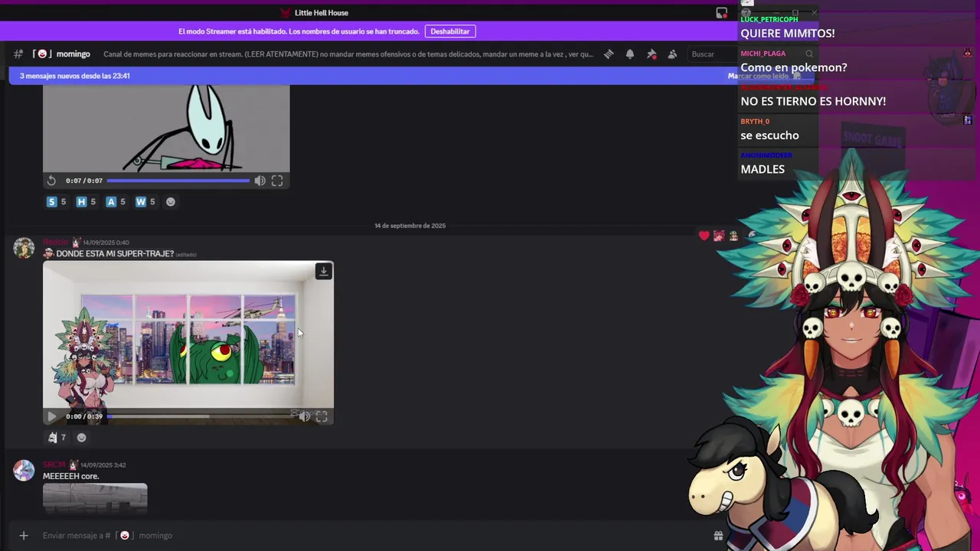This screenshot has width=980, height=551.
Task: Click the momingo channel name
Action: [x=73, y=54]
